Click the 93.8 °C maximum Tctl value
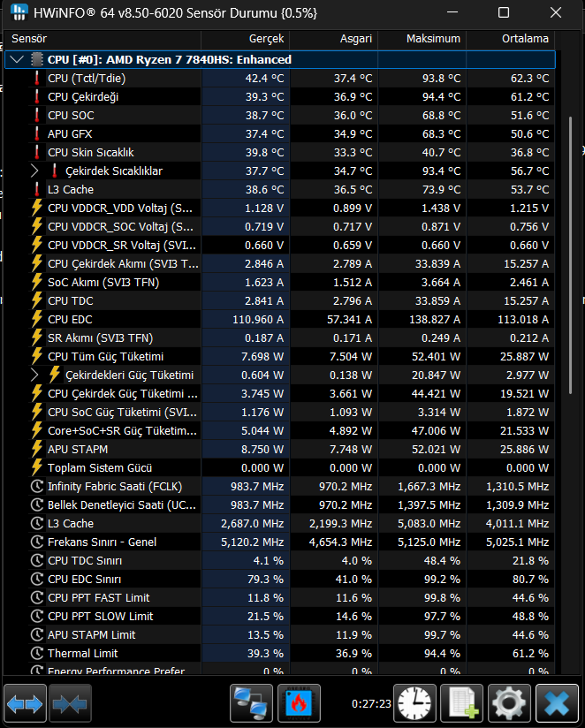The width and height of the screenshot is (585, 728). 441,78
